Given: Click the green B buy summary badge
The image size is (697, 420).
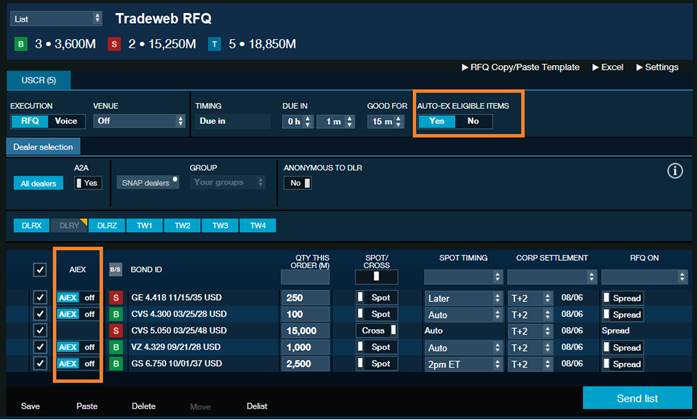Looking at the screenshot, I should pos(20,44).
